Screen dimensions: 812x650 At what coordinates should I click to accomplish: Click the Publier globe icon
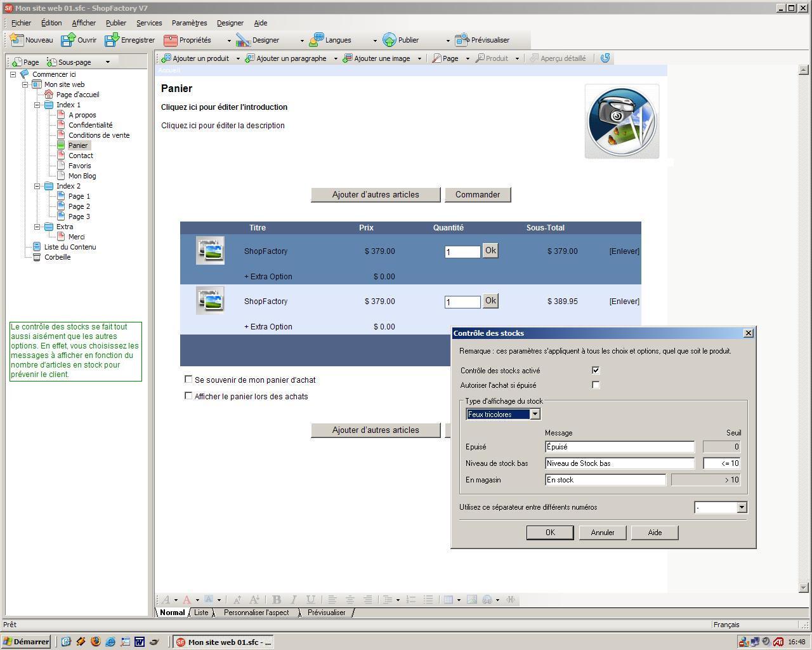coord(390,40)
